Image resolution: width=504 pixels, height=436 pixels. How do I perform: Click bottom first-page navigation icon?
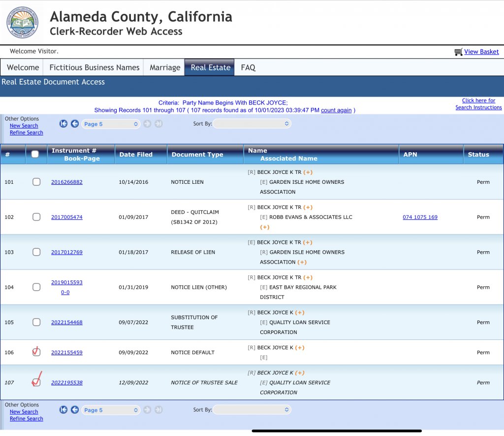click(63, 410)
